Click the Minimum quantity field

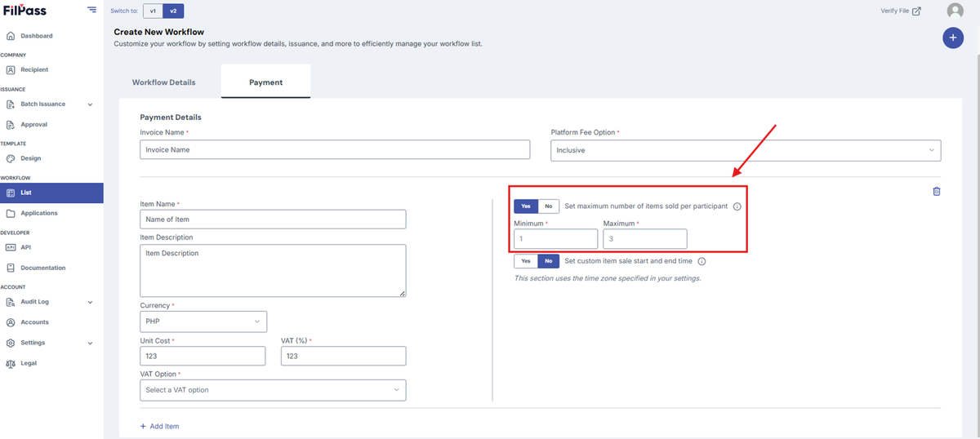point(556,238)
